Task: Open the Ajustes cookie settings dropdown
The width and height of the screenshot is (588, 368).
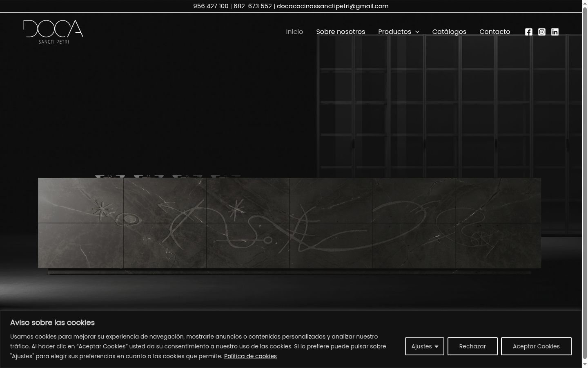Action: [x=424, y=346]
